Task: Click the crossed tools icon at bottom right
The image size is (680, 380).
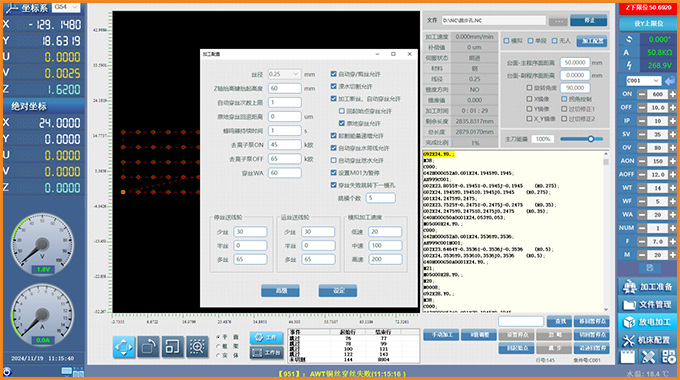Action: tap(648, 357)
